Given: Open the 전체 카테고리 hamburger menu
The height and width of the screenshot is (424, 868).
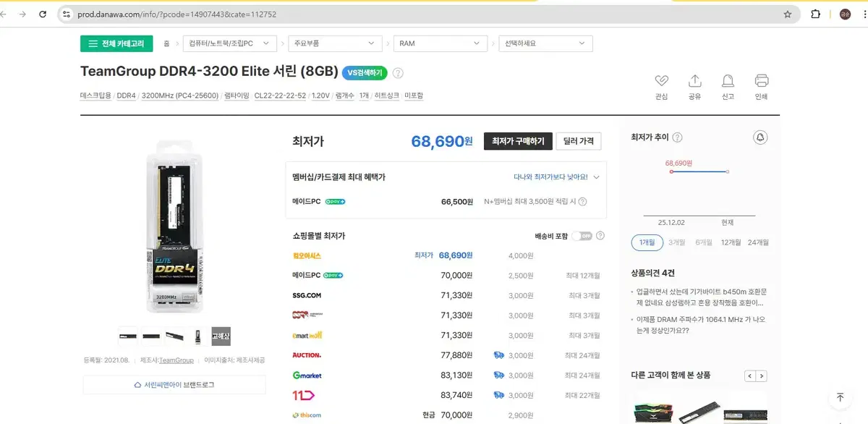Looking at the screenshot, I should click(115, 43).
